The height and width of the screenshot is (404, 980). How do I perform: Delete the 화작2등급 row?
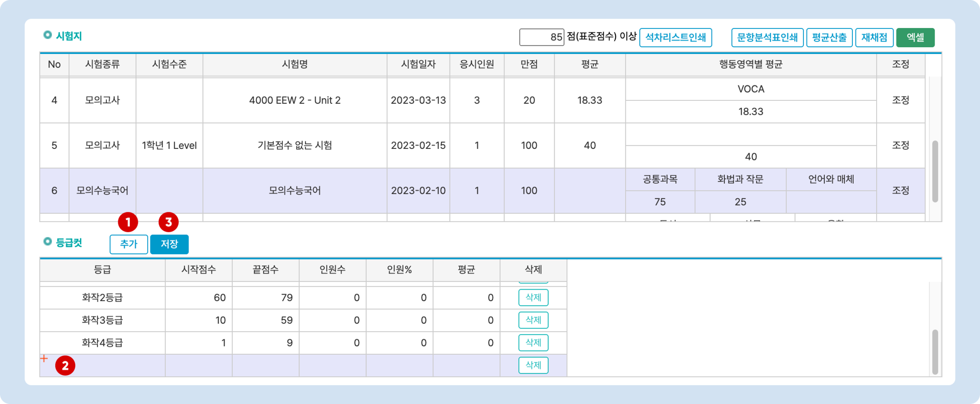pos(533,297)
